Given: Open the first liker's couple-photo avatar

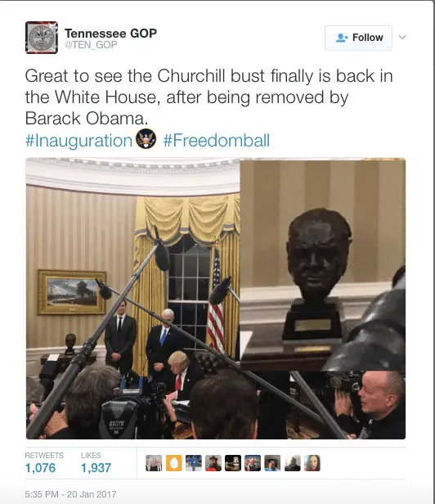Looking at the screenshot, I should (154, 463).
